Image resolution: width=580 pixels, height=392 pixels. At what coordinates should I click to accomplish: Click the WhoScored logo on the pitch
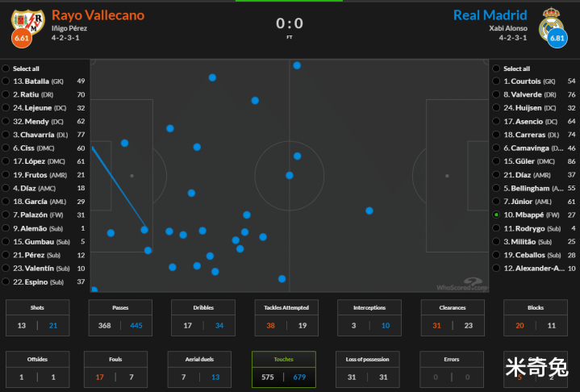click(461, 285)
